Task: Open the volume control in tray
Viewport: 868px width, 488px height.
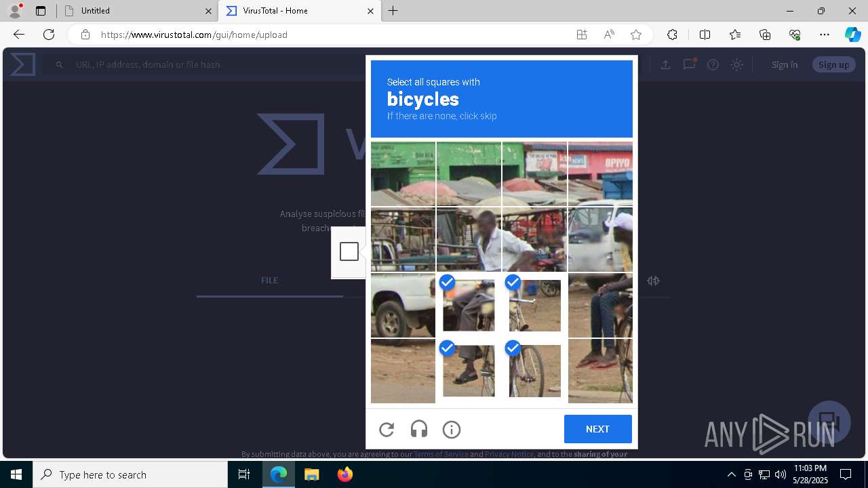Action: [x=780, y=474]
